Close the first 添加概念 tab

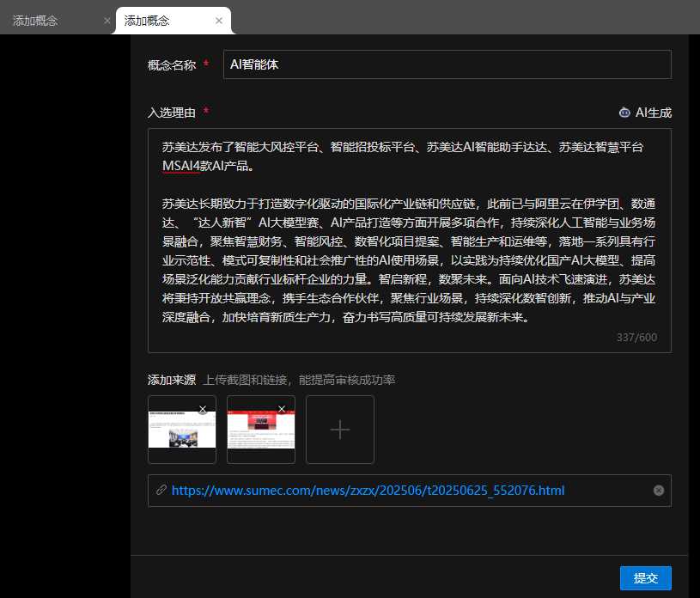pyautogui.click(x=107, y=21)
